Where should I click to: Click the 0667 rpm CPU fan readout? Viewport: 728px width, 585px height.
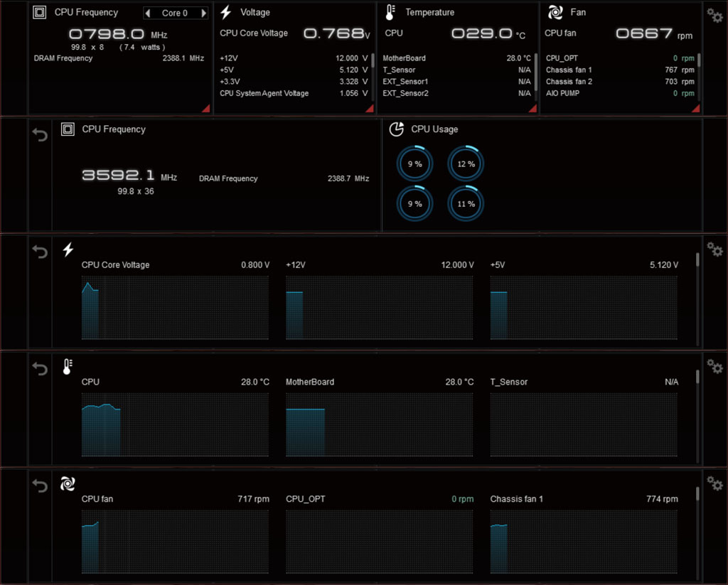point(654,33)
